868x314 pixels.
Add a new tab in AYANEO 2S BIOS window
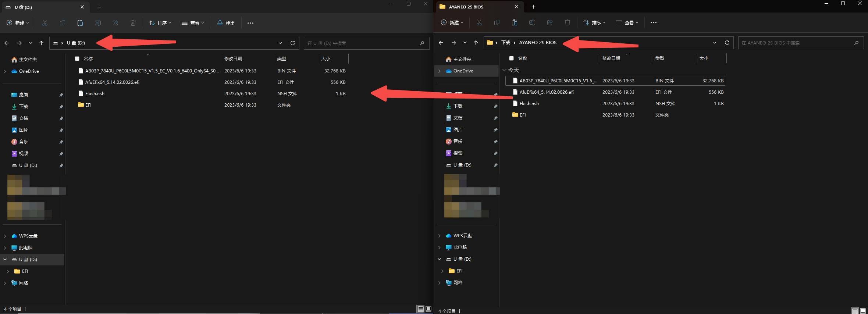tap(533, 7)
